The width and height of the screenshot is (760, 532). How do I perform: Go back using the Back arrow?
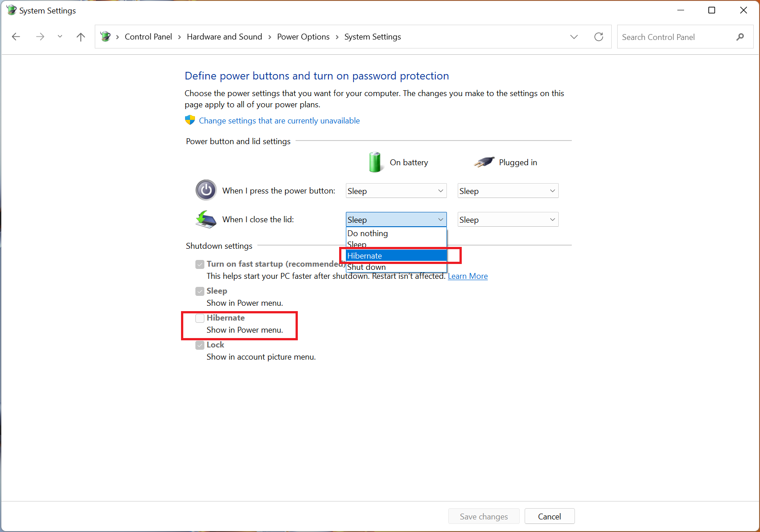16,37
